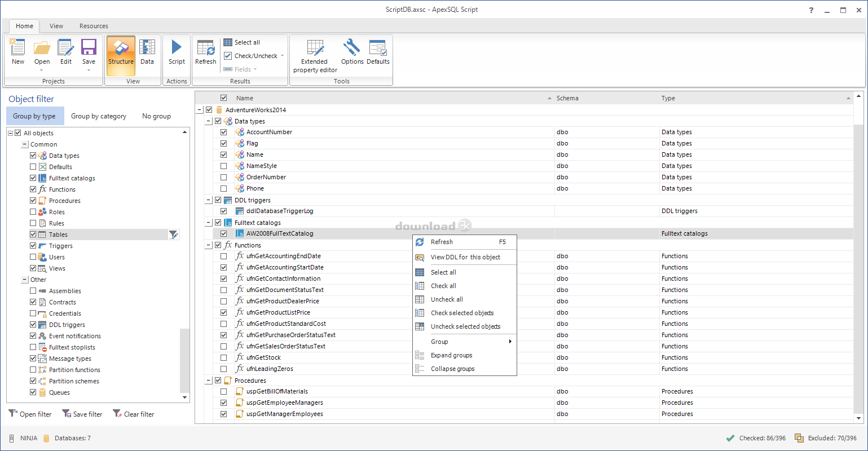Click the Excluded status icon
Screen dimensions: 868x451
pos(799,438)
